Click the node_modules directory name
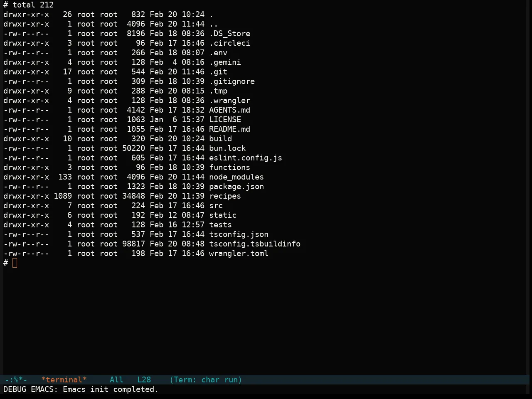This screenshot has height=399, width=532. point(236,177)
